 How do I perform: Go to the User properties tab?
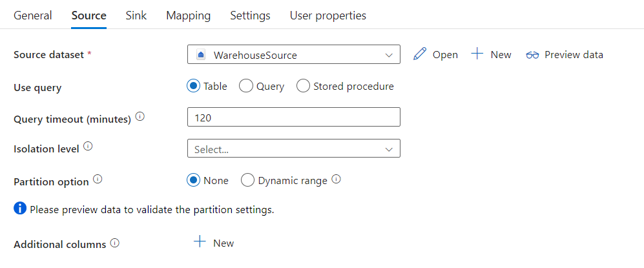point(327,15)
